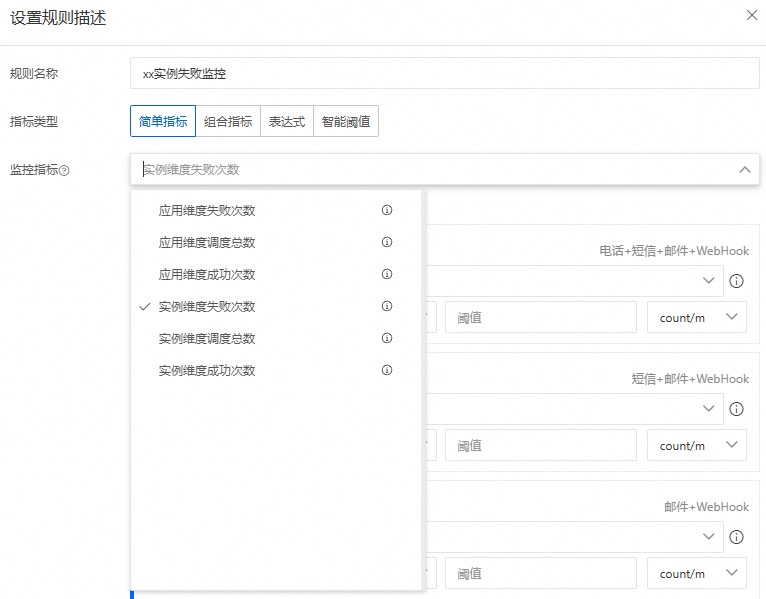This screenshot has width=766, height=599.
Task: Click info icon beside 实例维度调度总数
Action: point(387,338)
